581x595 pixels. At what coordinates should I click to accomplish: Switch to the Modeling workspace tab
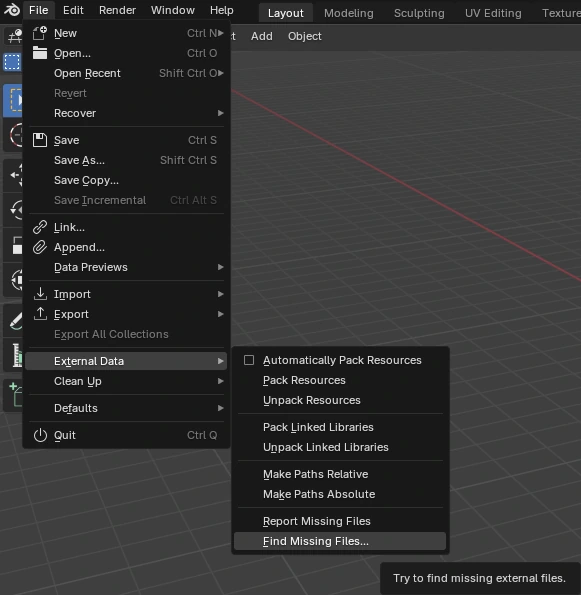point(349,13)
